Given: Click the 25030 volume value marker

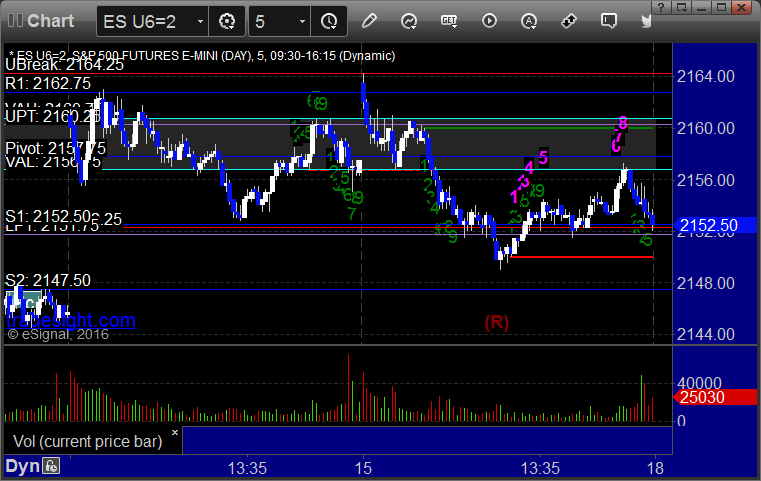Looking at the screenshot, I should pyautogui.click(x=715, y=397).
